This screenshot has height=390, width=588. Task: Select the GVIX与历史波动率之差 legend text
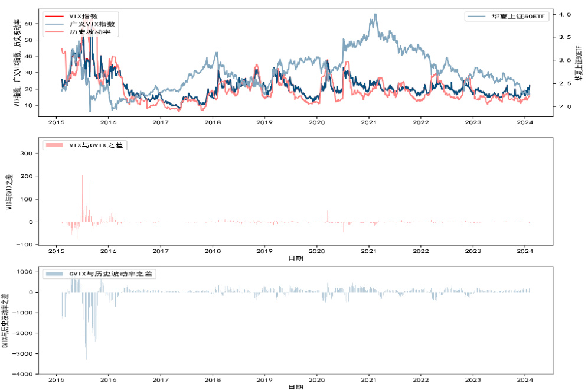point(112,274)
